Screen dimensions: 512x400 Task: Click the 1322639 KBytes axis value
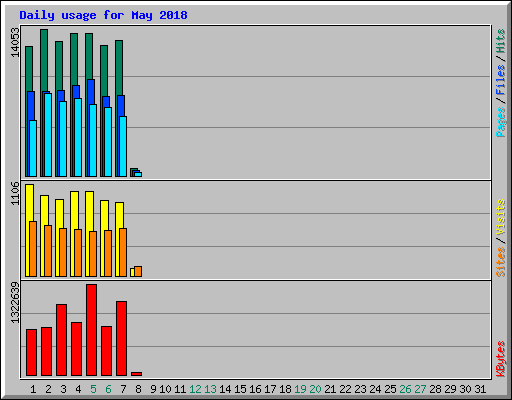pos(15,303)
